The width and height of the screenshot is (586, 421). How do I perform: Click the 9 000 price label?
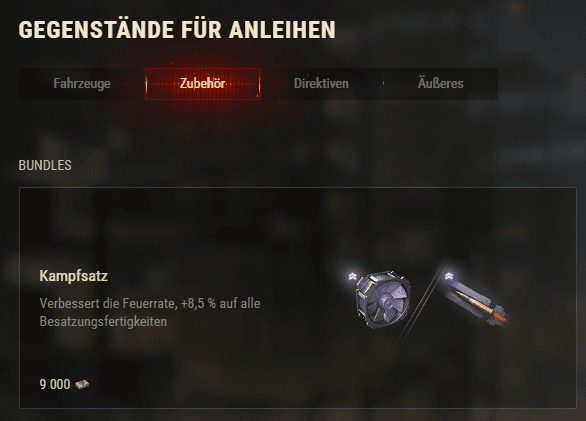click(x=55, y=384)
